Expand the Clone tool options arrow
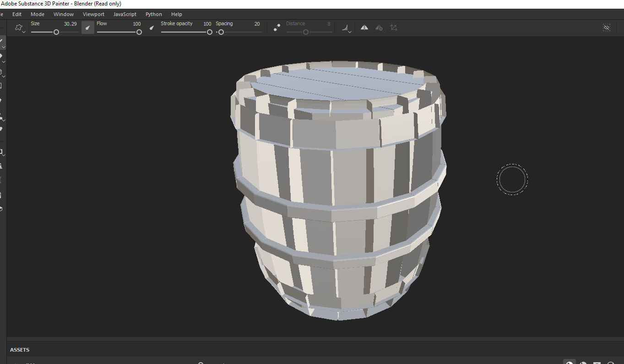This screenshot has height=364, width=624. 4,120
